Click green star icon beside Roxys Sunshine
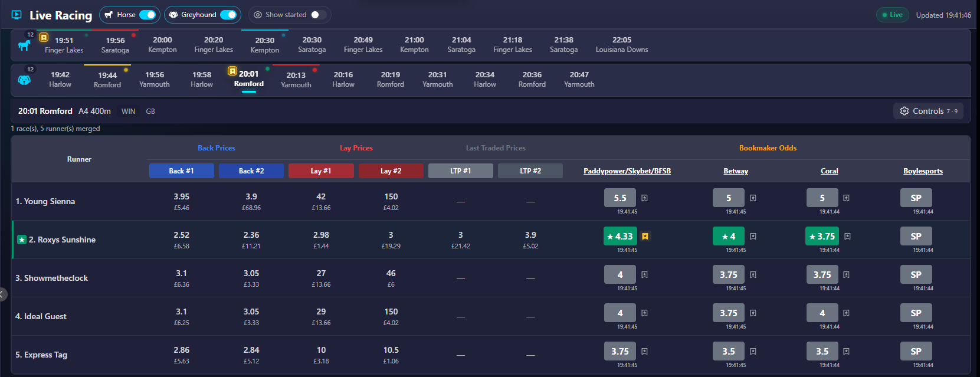 tap(22, 240)
